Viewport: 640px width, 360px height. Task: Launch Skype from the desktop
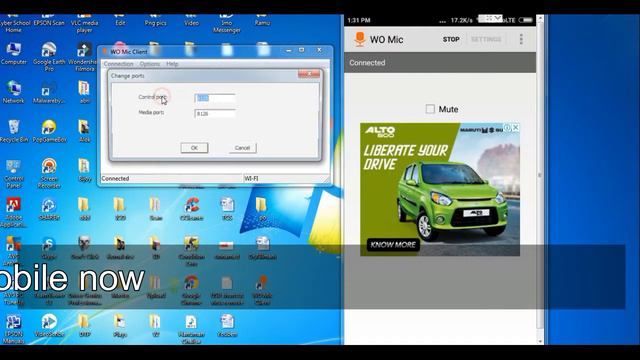tap(49, 248)
